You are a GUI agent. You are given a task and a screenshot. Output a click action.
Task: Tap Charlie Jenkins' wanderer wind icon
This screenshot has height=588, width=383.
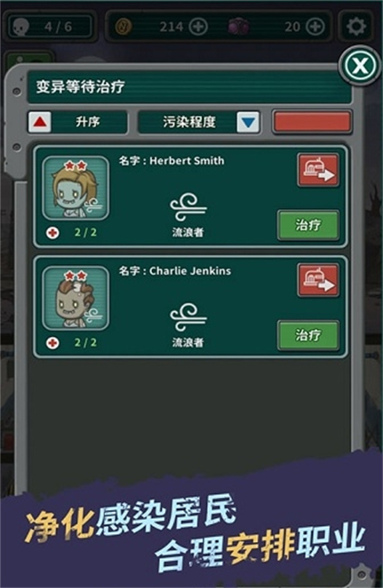click(x=188, y=317)
